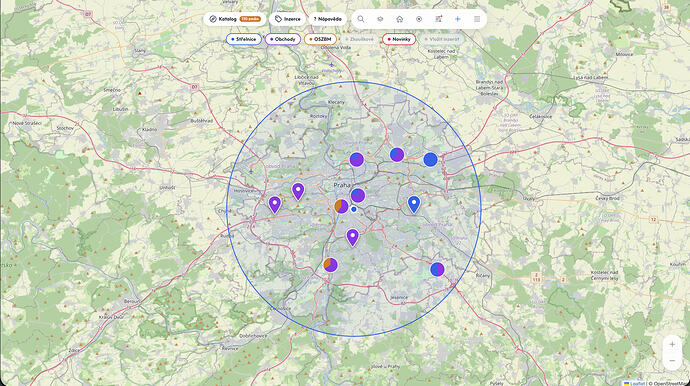Click the tag icon beside Inzerce
The height and width of the screenshot is (386, 690).
[x=278, y=19]
